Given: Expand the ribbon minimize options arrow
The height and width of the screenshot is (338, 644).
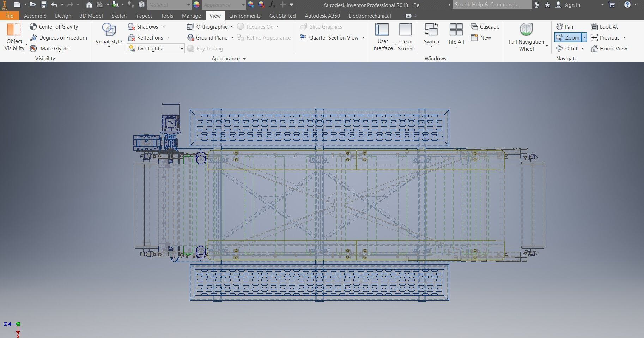Looking at the screenshot, I should (415, 16).
